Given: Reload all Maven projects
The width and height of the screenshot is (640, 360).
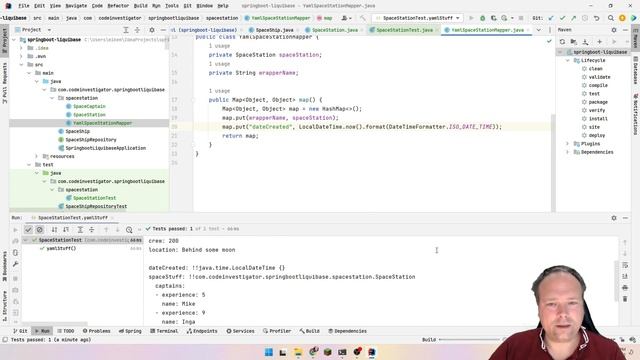Looking at the screenshot, I should [562, 42].
